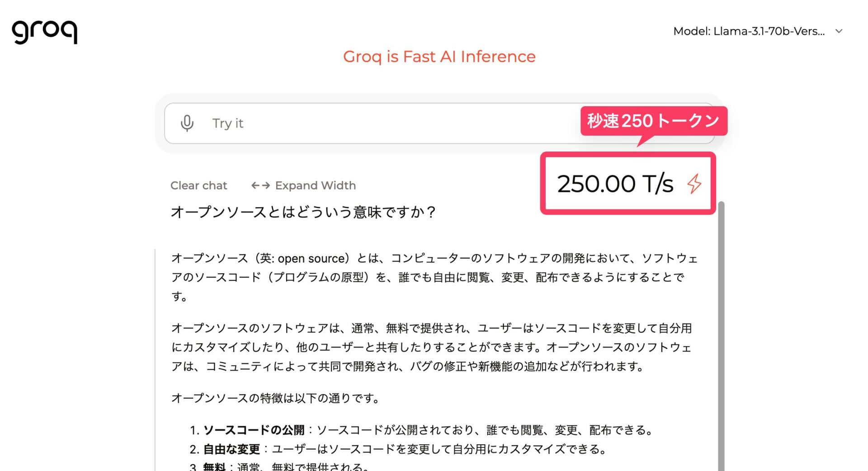Select list item 無料

tap(214, 466)
